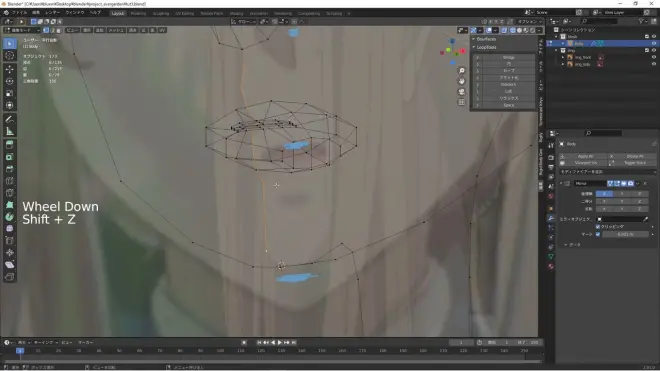The height and width of the screenshot is (371, 660).
Task: Click the play animation button in timeline
Action: tap(280, 342)
